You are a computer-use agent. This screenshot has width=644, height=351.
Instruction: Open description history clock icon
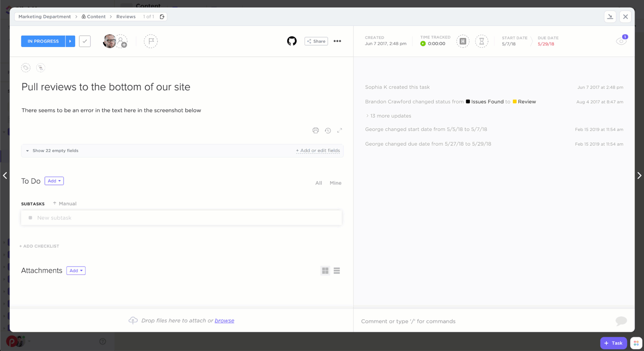(x=328, y=131)
